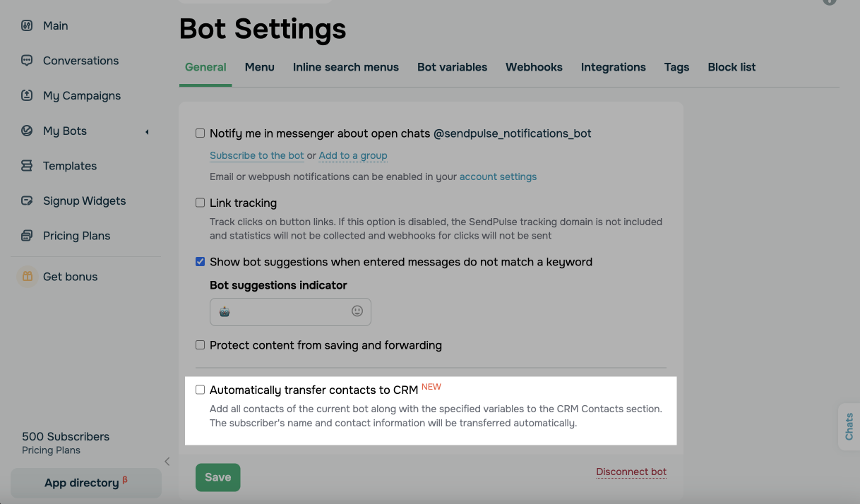860x504 pixels.
Task: Open the Webhooks tab
Action: coord(534,67)
